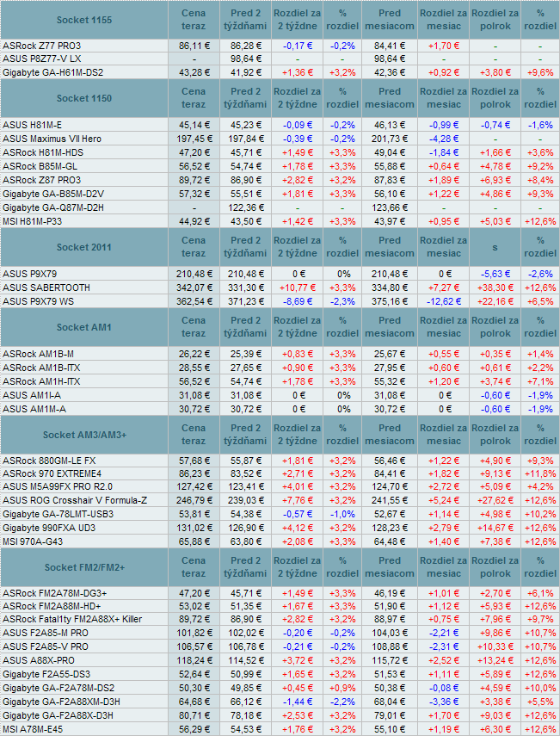Click the ASRock AM1B-ITX row name

42,368
